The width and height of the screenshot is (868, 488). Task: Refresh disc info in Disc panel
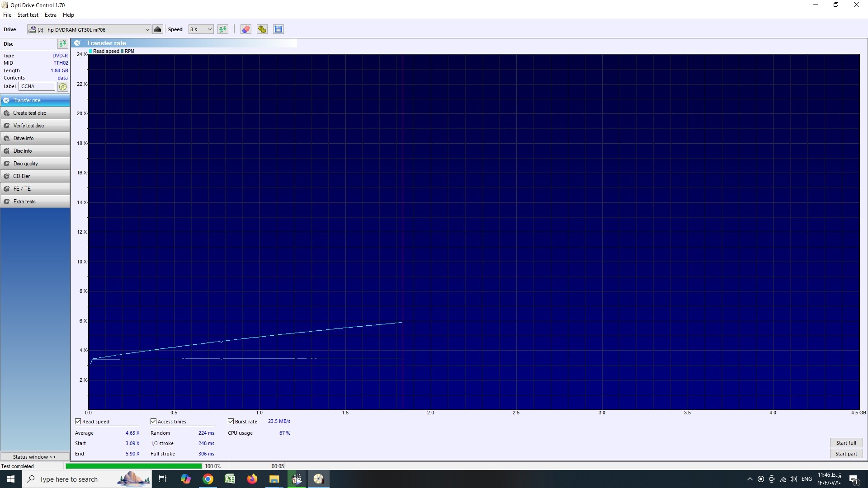pyautogui.click(x=62, y=44)
